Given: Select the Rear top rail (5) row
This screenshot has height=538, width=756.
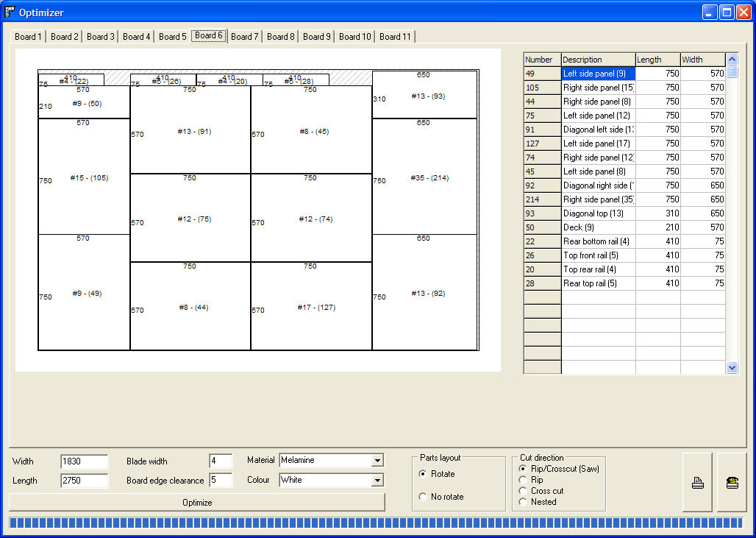Looking at the screenshot, I should click(624, 283).
